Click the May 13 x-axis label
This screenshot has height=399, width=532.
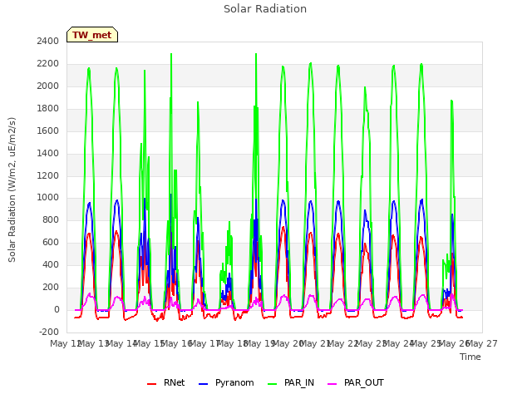tap(93, 343)
